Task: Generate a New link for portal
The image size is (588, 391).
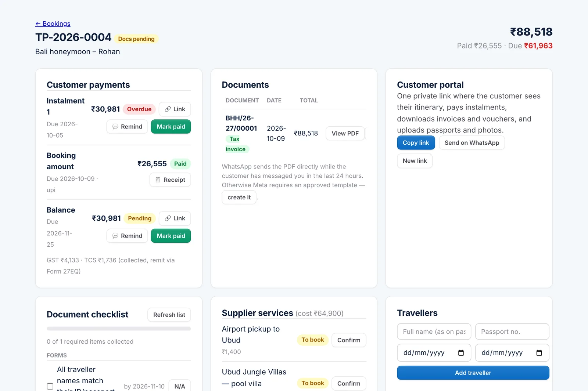Action: pyautogui.click(x=415, y=161)
